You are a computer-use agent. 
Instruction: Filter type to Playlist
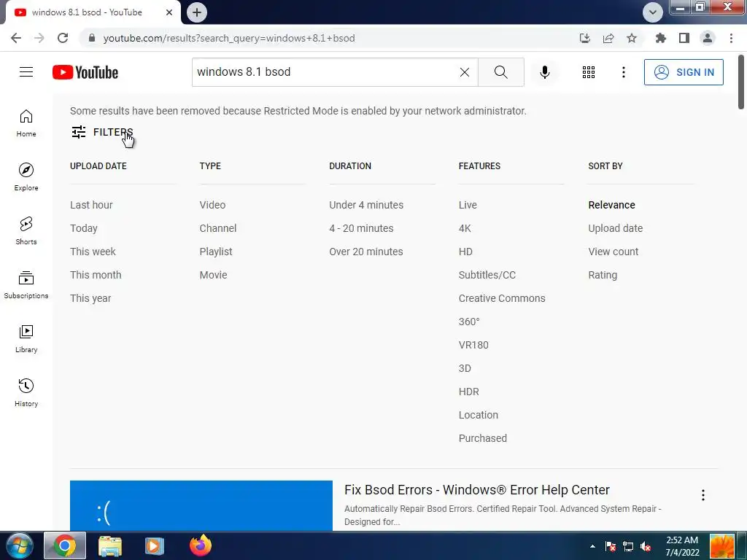216,252
